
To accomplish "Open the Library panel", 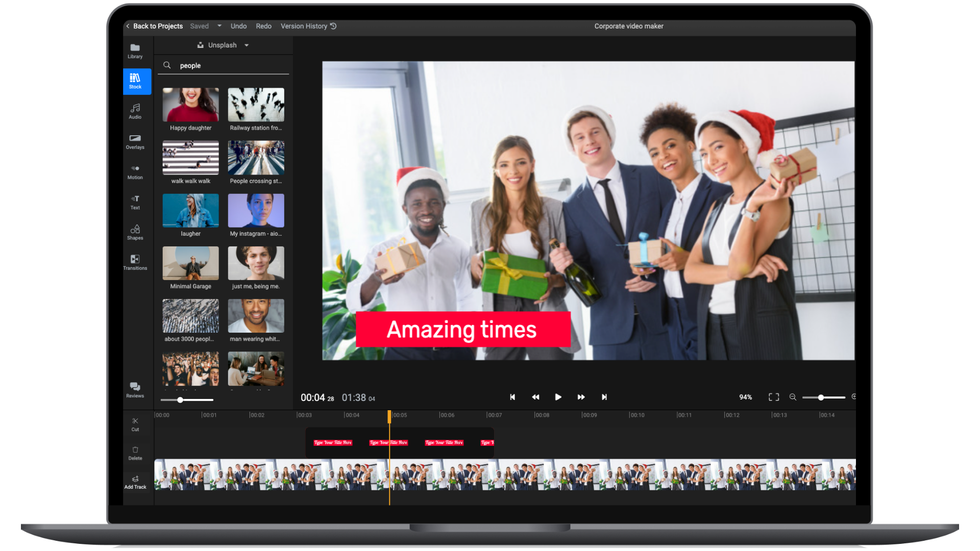I will point(135,51).
